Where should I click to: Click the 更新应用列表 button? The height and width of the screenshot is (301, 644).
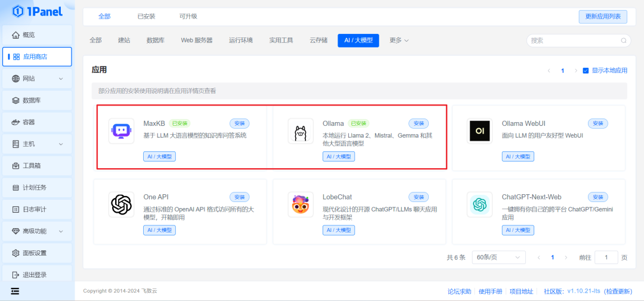pos(603,17)
